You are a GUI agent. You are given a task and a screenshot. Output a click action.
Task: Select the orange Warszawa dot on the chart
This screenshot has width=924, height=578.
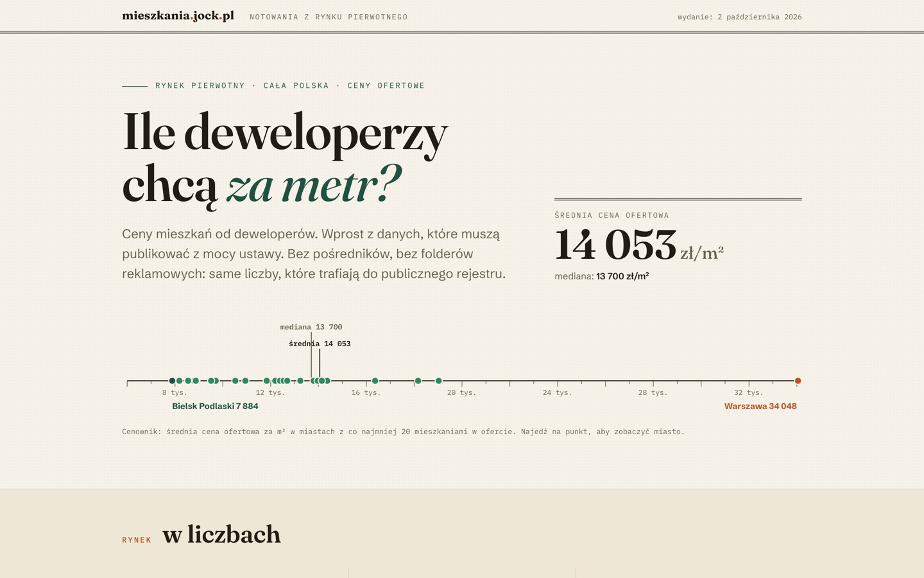click(x=798, y=381)
